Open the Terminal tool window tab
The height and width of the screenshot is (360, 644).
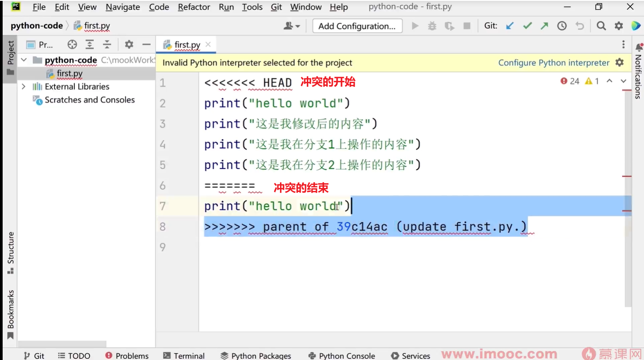click(184, 355)
